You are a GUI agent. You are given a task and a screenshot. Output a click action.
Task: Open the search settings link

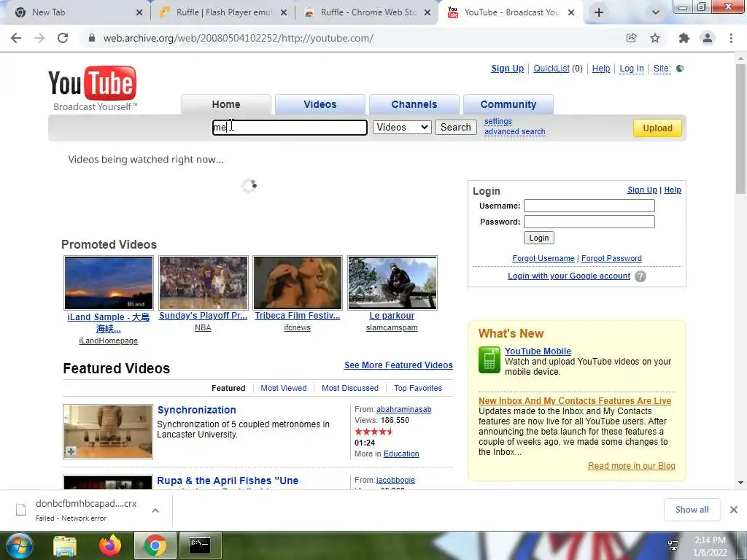click(498, 122)
